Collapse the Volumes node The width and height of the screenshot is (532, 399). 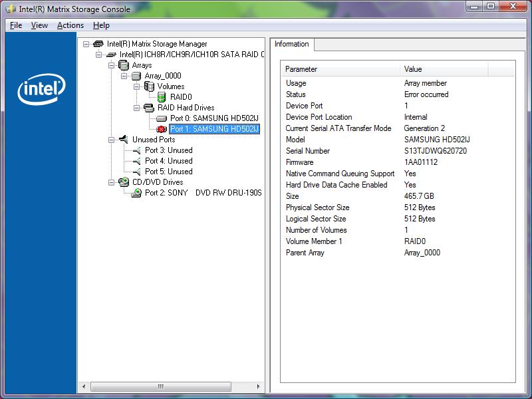point(137,86)
